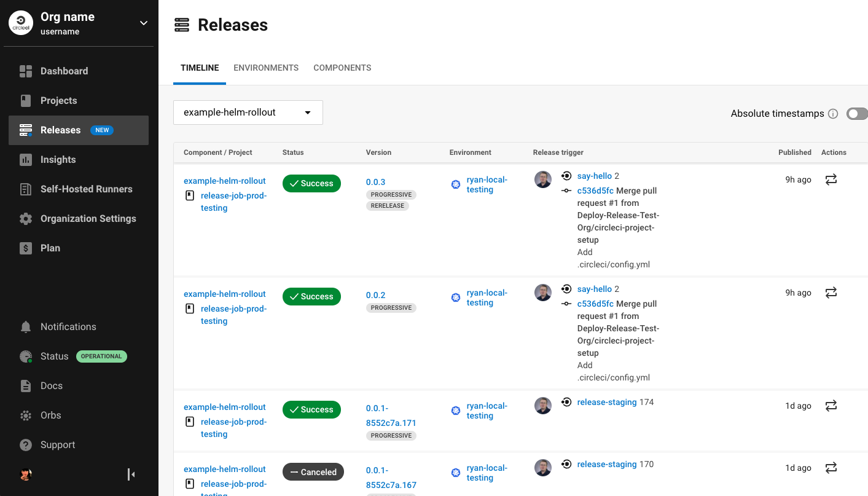Go to Self-Hosted Runners
Screen dimensions: 868x496
point(86,189)
